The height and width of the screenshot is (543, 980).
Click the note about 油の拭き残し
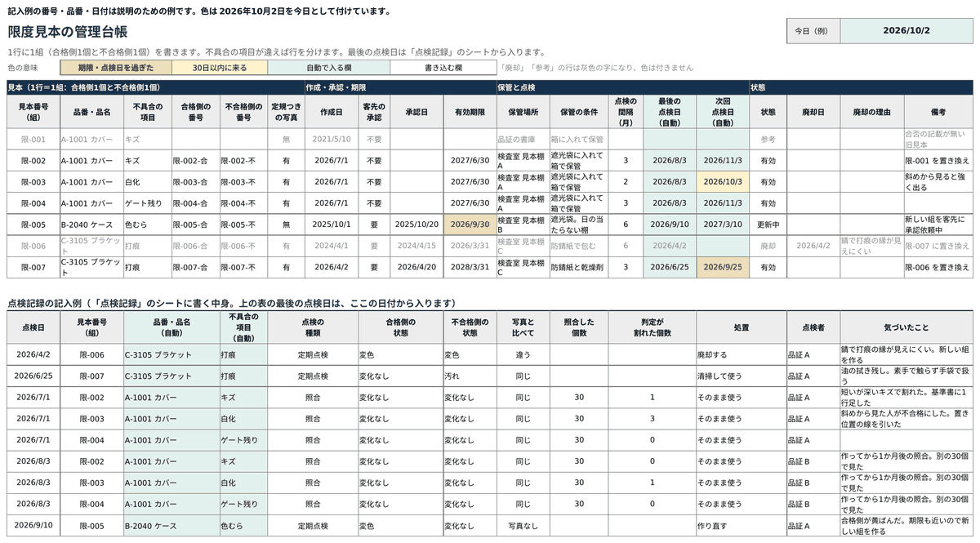(906, 376)
